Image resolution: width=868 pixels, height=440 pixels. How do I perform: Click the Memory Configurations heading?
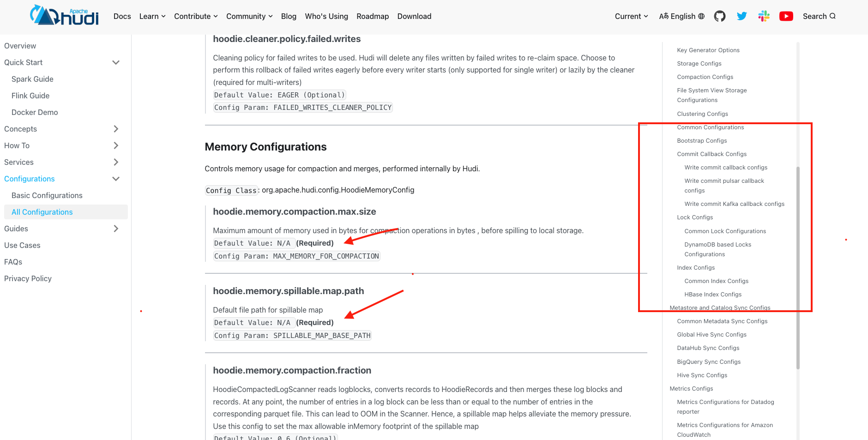click(x=265, y=147)
